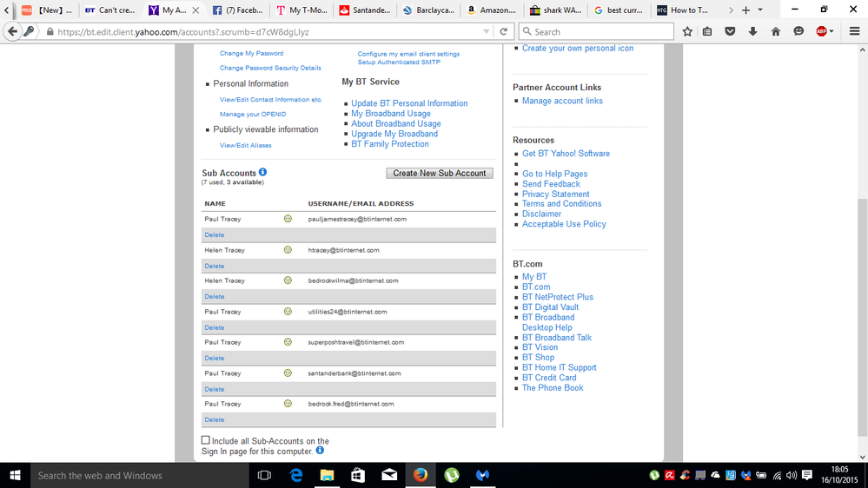The height and width of the screenshot is (488, 868).
Task: Bookmark this page with the star icon
Action: 687,31
